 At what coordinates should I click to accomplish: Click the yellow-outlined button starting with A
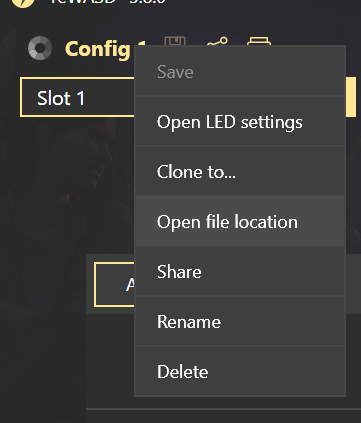pyautogui.click(x=114, y=284)
